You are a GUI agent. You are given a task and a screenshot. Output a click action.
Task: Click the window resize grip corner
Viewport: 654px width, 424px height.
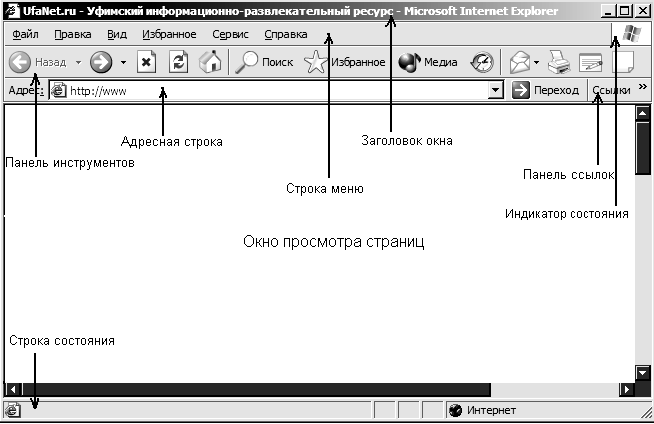(647, 412)
